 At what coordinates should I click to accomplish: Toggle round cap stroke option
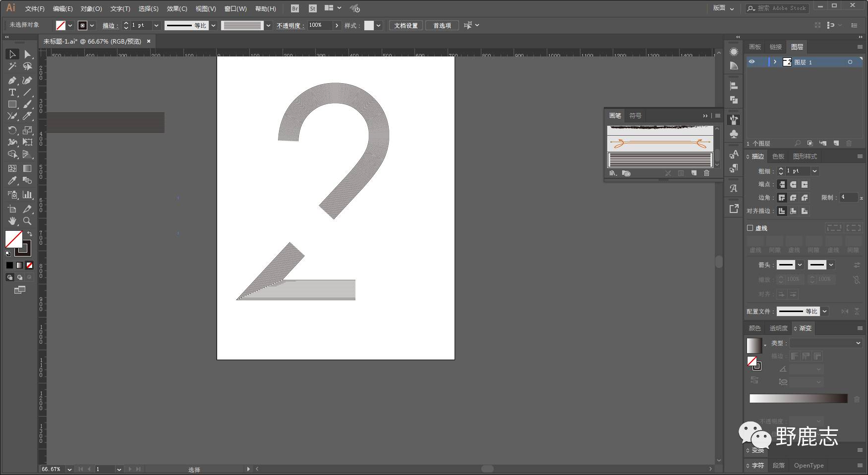point(793,184)
